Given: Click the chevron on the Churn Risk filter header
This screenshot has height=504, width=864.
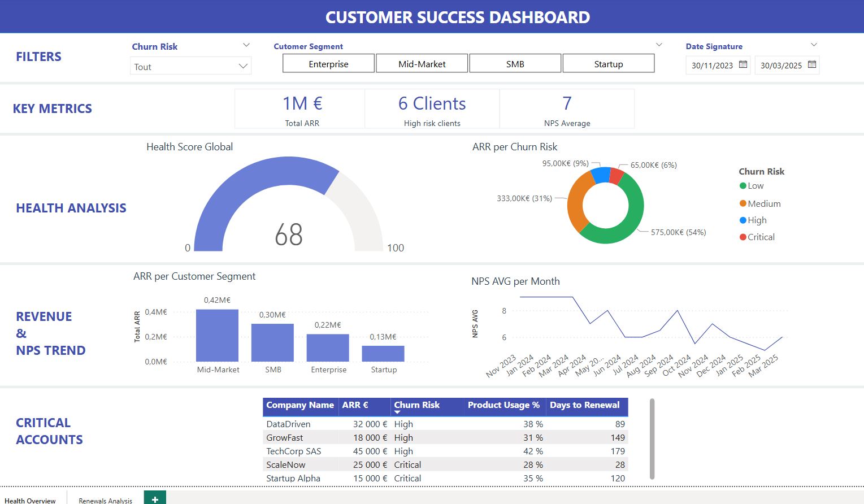Looking at the screenshot, I should [245, 44].
